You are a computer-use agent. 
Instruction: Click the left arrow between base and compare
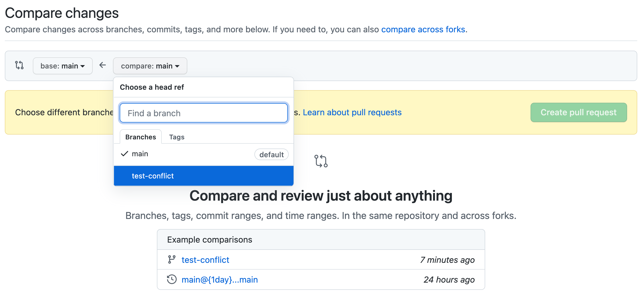pos(103,65)
